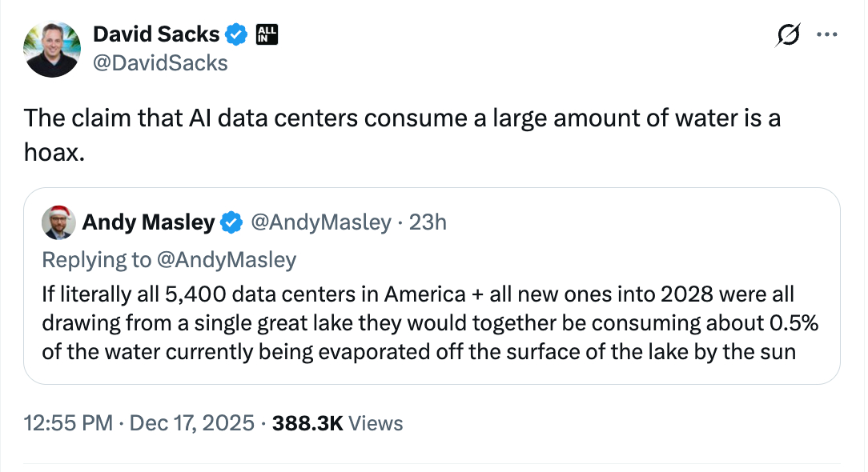Click the ALL IN affiliation badge
868x472 pixels.
(x=266, y=34)
